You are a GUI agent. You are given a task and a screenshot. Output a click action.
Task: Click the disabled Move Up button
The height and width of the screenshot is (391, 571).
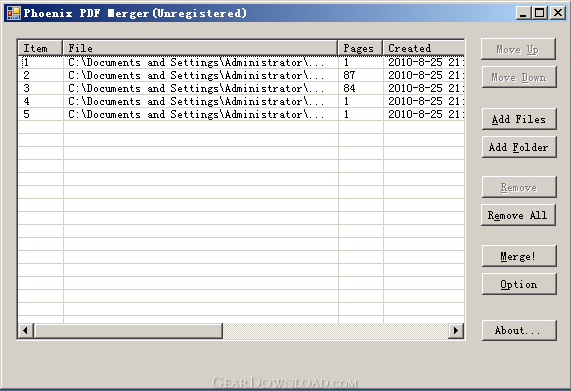pos(518,49)
